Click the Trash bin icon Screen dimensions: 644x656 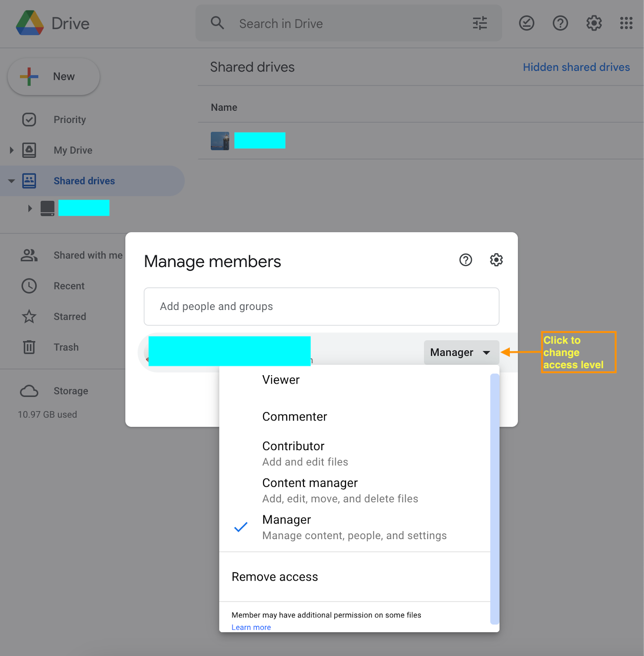(x=29, y=347)
